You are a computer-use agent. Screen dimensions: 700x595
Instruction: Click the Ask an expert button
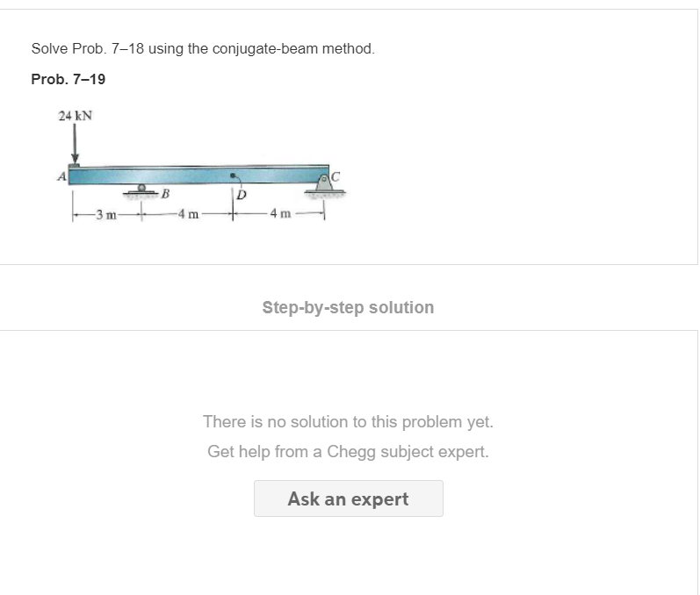(348, 498)
